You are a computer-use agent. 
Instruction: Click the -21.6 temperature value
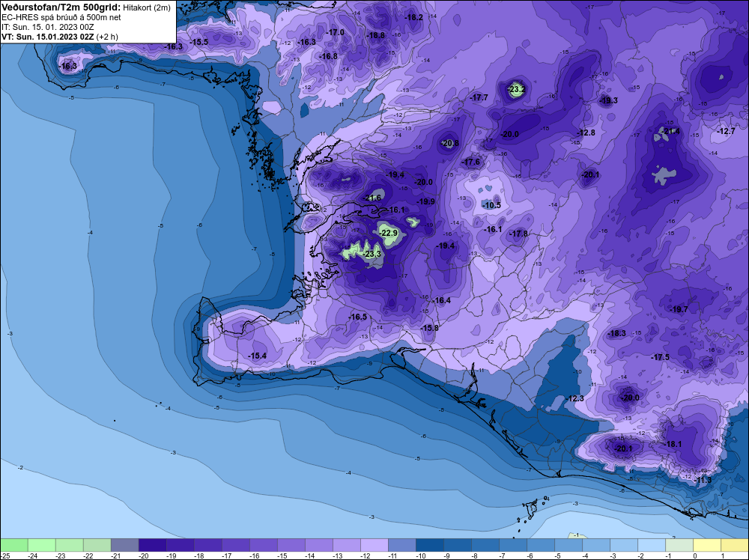point(372,198)
